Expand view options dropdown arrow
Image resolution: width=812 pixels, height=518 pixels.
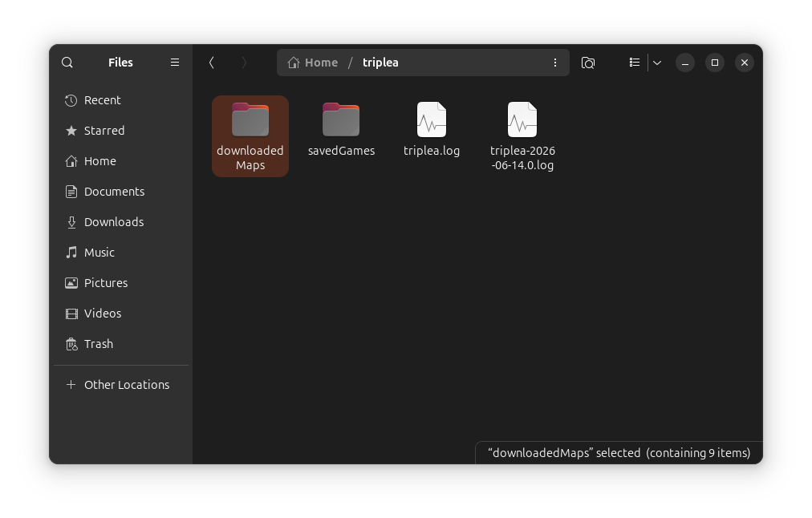657,63
